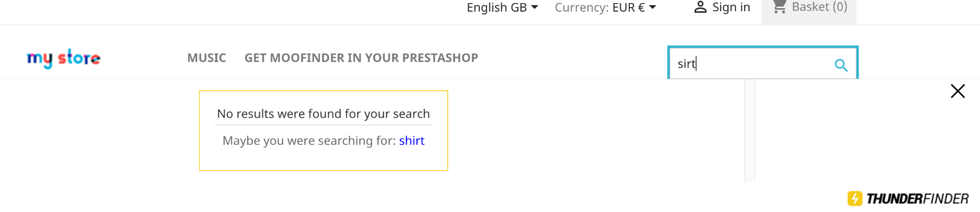
Task: Focus the search box containing sirt
Action: pos(750,64)
